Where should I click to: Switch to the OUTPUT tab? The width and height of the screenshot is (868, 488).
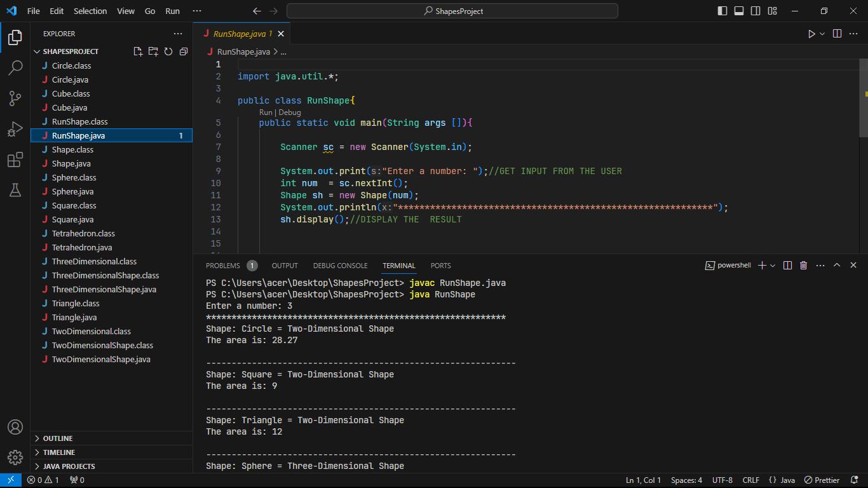click(285, 266)
